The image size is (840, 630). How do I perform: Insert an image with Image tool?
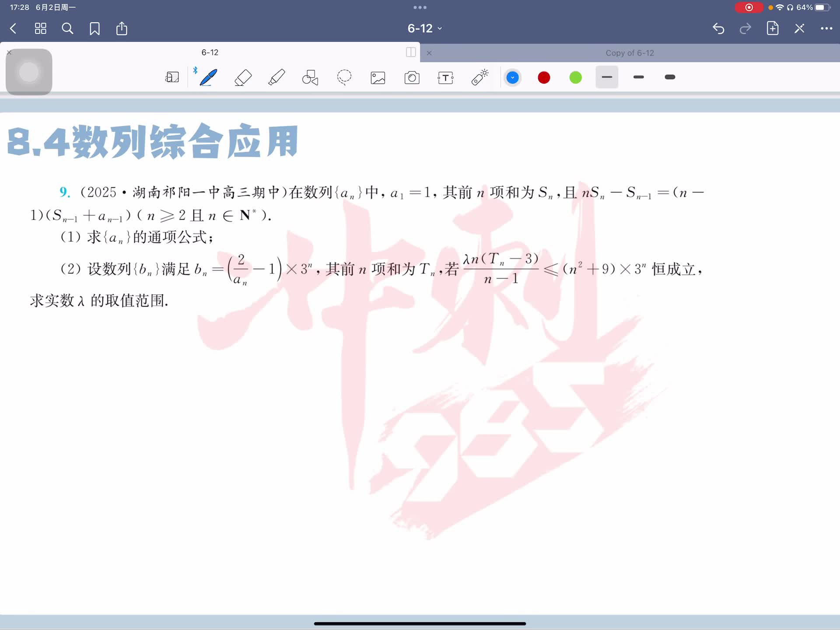pos(378,78)
